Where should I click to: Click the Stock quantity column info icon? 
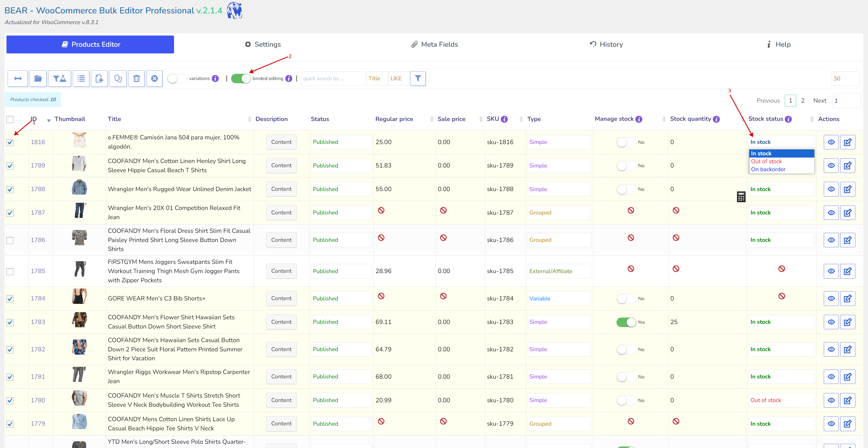(716, 119)
